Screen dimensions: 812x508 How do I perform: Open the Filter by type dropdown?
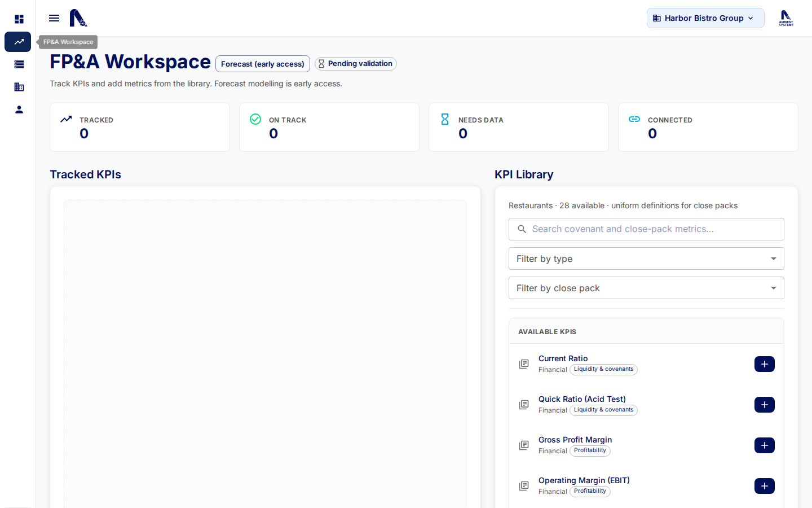point(646,259)
